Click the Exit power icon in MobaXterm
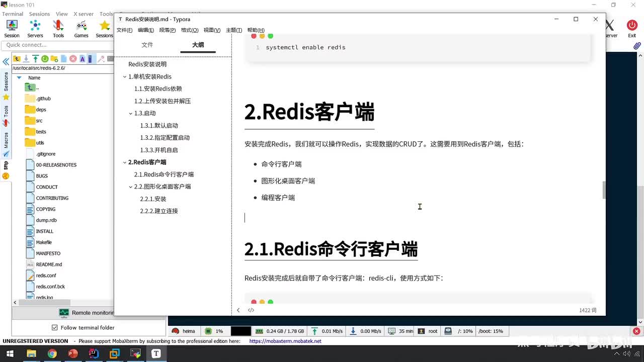 point(632,29)
